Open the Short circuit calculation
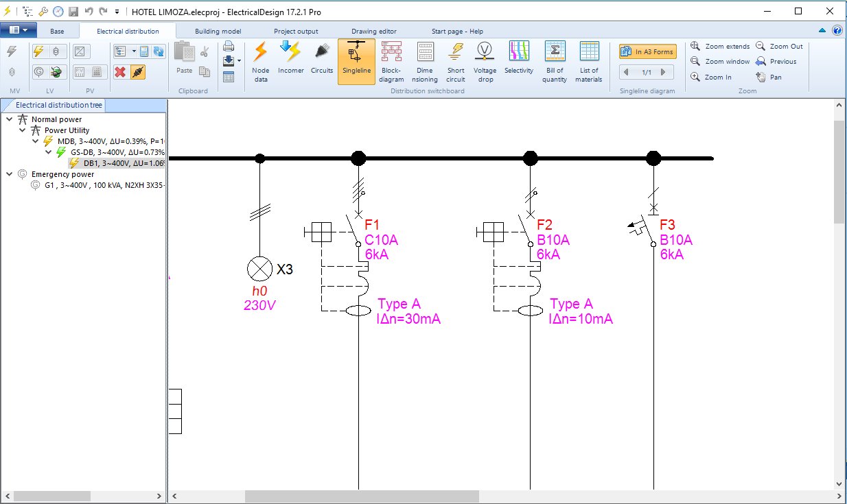847x504 pixels. [x=456, y=60]
